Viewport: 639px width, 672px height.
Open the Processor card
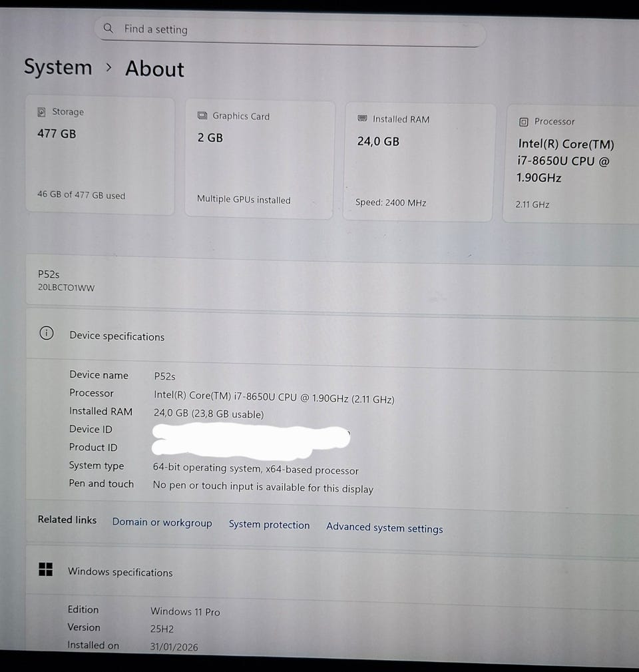tap(571, 164)
